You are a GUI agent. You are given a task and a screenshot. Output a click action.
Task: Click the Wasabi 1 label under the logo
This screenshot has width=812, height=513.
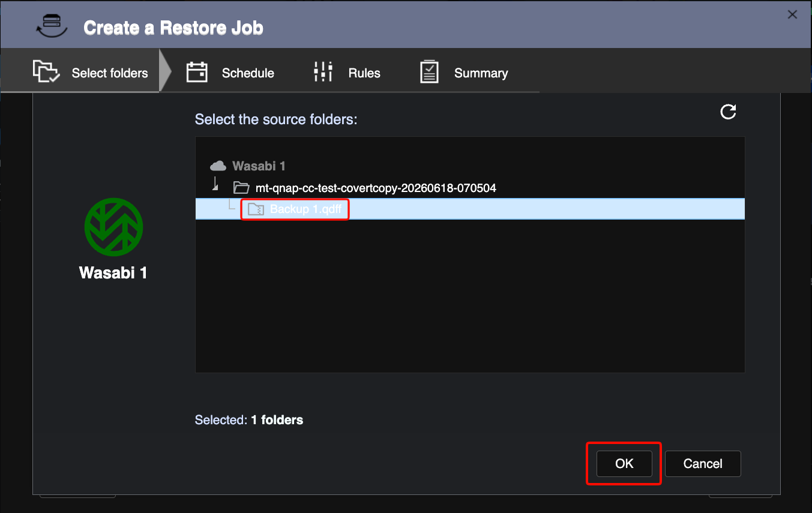click(113, 273)
